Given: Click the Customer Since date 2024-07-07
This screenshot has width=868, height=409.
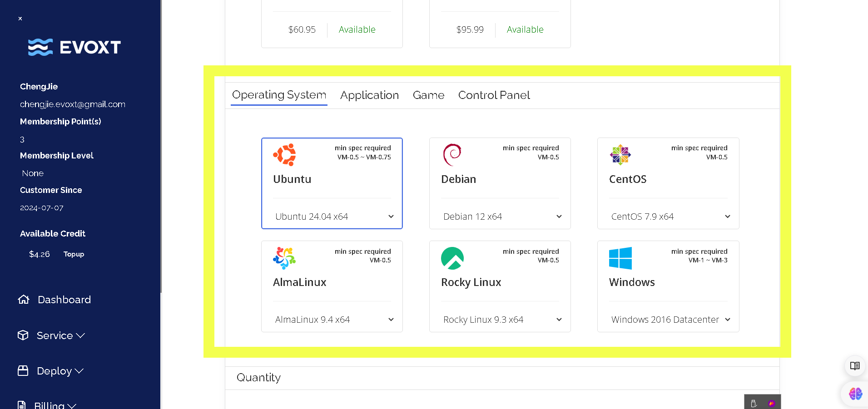Looking at the screenshot, I should click(42, 208).
